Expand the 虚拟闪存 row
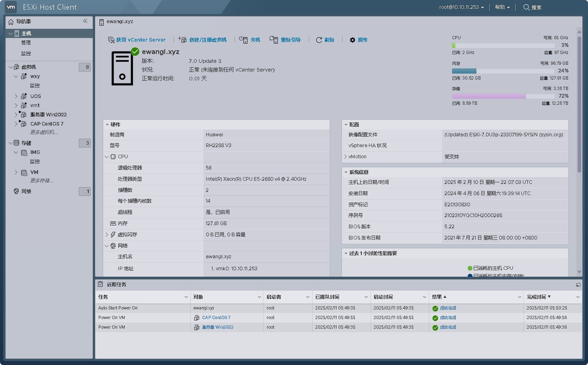Viewport: 588px width, 365px height. (x=107, y=235)
